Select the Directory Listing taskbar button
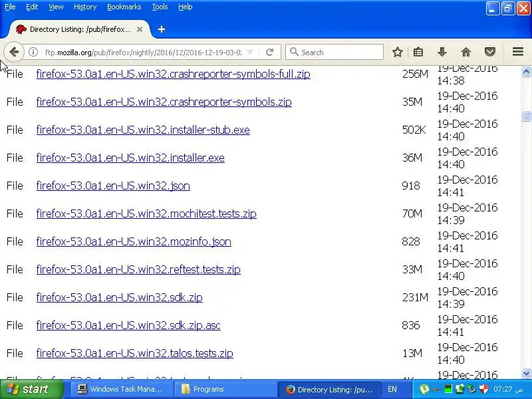This screenshot has width=532, height=399. [329, 389]
